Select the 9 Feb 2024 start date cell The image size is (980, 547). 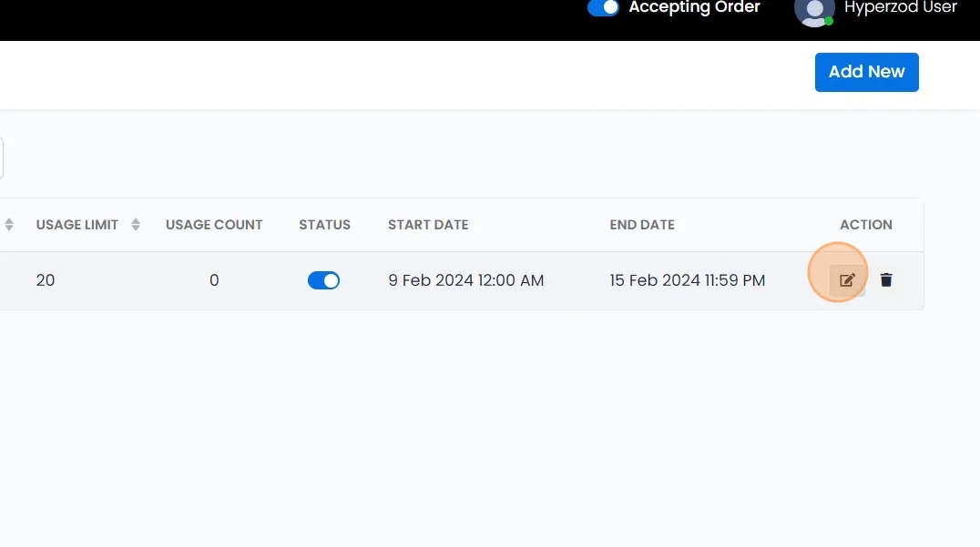click(465, 280)
